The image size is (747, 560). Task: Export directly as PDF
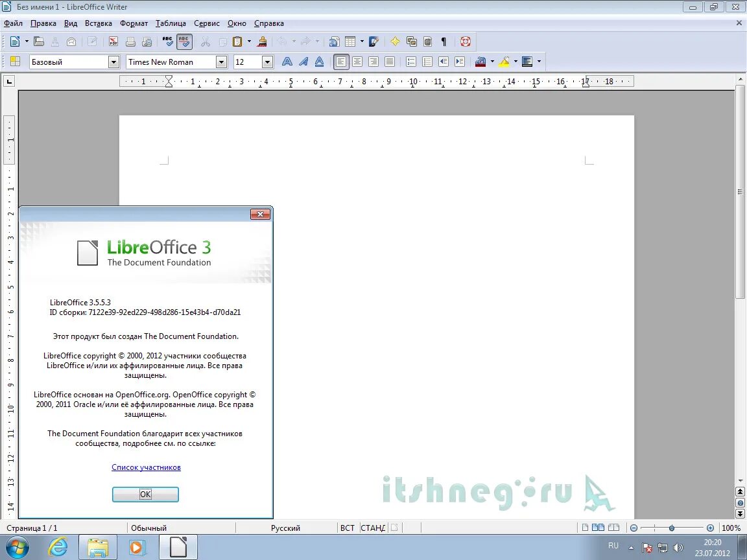pyautogui.click(x=113, y=41)
